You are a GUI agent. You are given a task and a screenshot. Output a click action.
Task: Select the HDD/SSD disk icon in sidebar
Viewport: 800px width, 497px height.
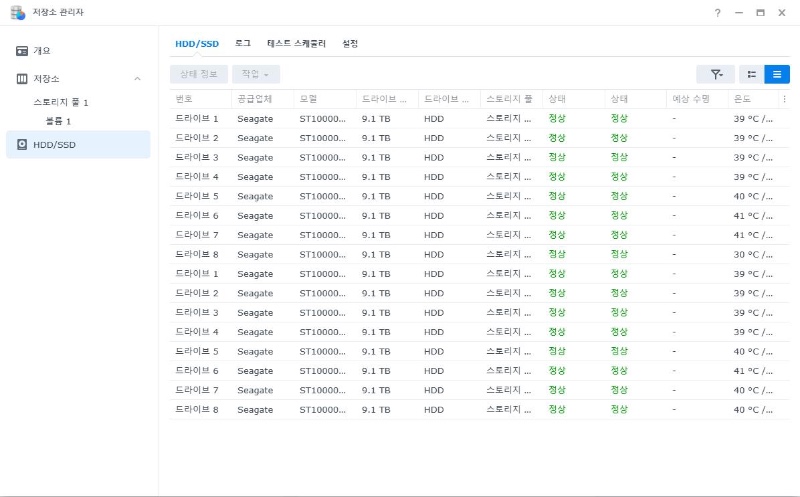click(22, 145)
